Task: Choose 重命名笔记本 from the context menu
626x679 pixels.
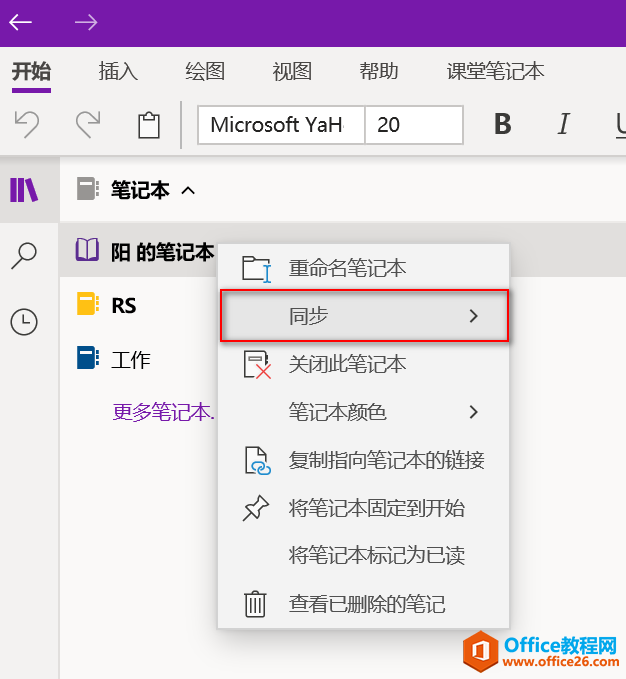Action: pos(364,268)
